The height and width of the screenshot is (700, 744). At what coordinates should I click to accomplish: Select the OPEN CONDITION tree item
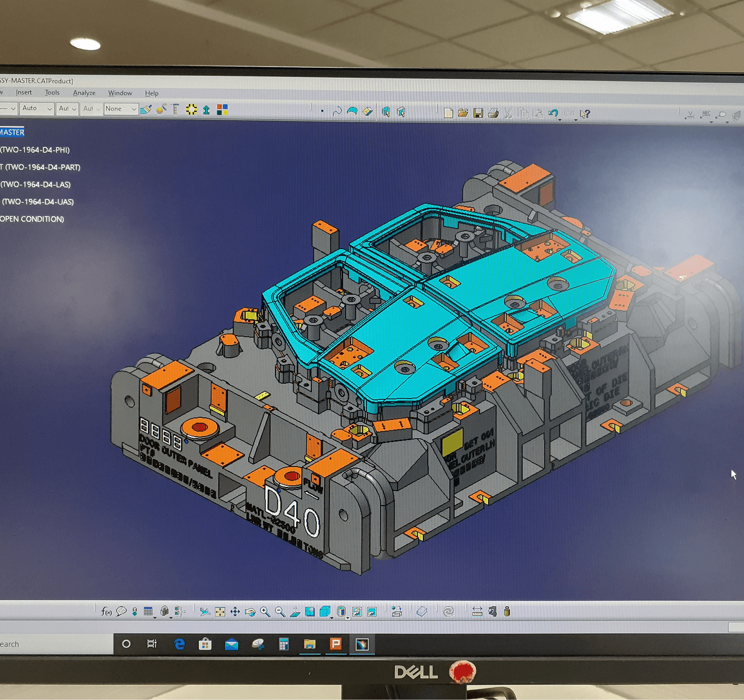[32, 219]
